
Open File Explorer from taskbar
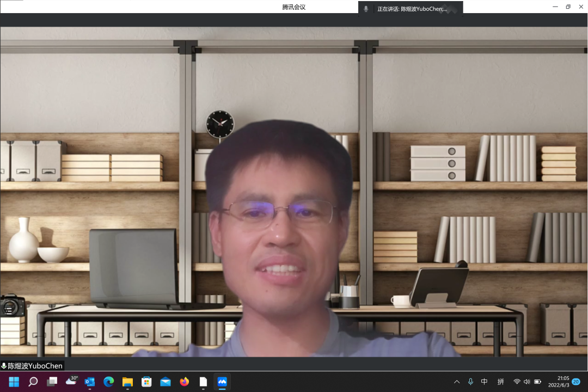127,382
